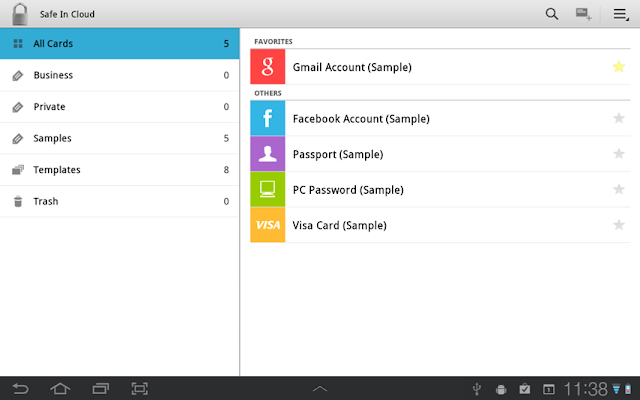This screenshot has width=640, height=400.
Task: Unfavorite Gmail Account via yellow star
Action: pyautogui.click(x=619, y=67)
